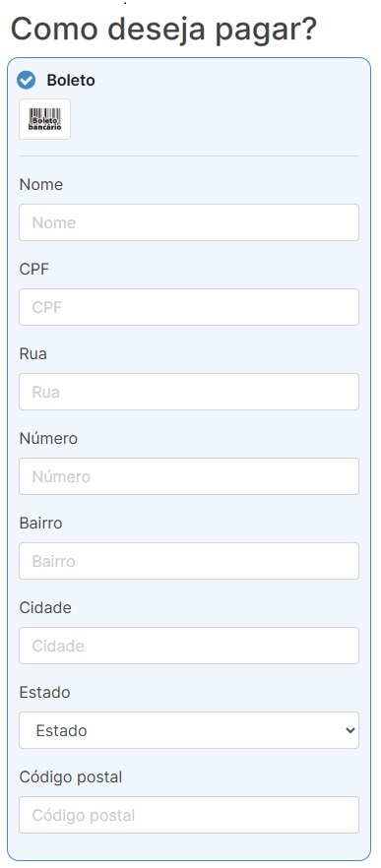
Task: Activate the Número input field
Action: pyautogui.click(x=189, y=476)
